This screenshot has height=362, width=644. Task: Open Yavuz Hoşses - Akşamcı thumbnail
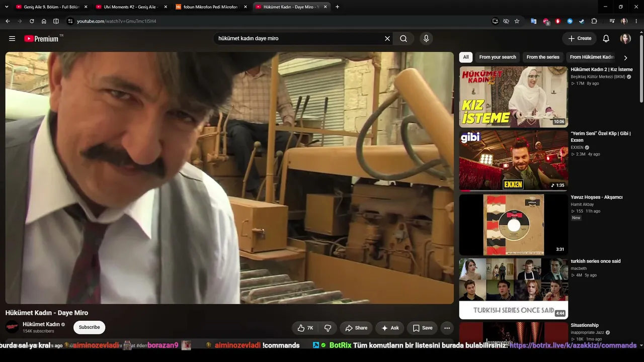coord(513,225)
